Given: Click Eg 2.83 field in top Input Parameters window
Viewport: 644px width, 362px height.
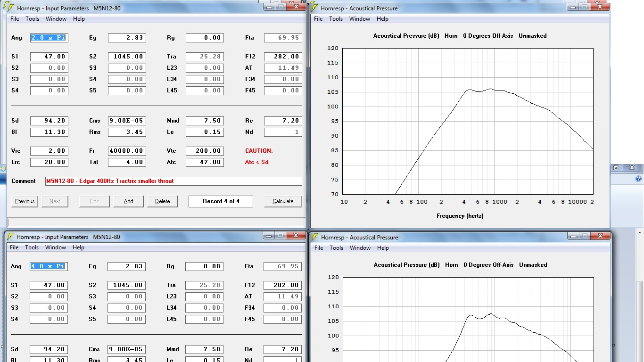Looking at the screenshot, I should 127,38.
